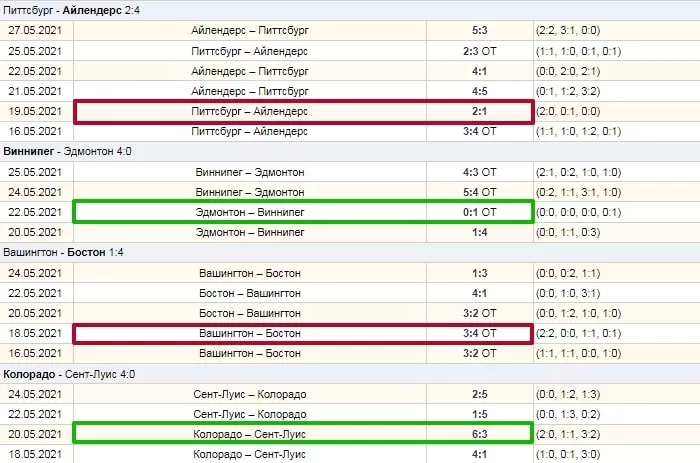
Task: Click the score 1:4 in Эдмонтон row
Action: 479,232
